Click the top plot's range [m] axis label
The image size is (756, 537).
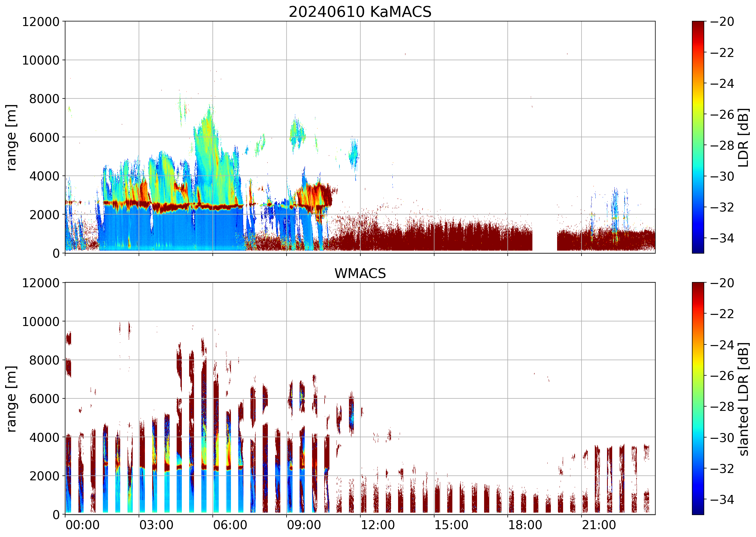[x=11, y=138]
